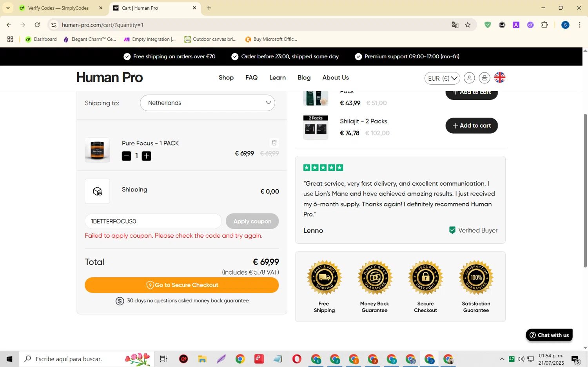Open the FAQ menu item

tap(251, 78)
